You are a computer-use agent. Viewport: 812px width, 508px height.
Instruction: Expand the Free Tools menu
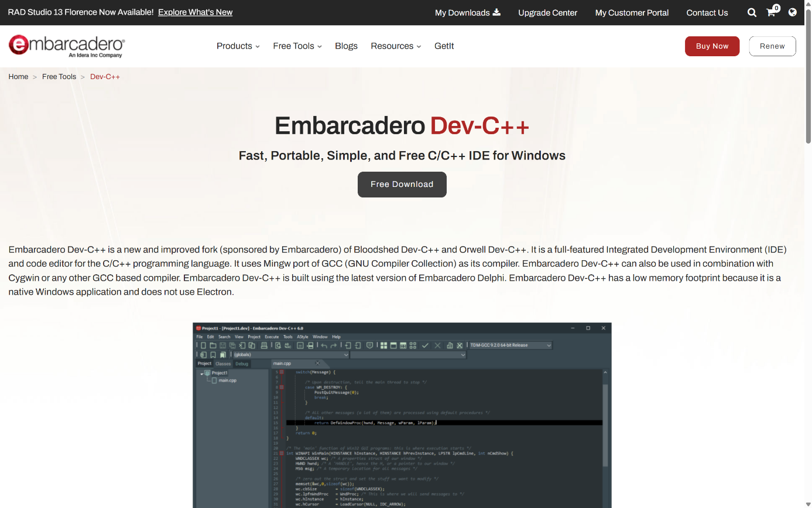coord(297,46)
